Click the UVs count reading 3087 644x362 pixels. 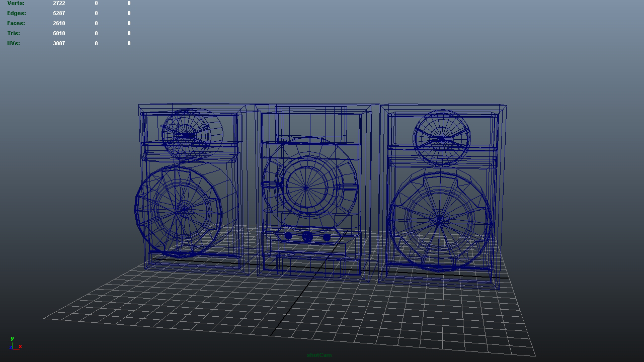click(x=59, y=43)
